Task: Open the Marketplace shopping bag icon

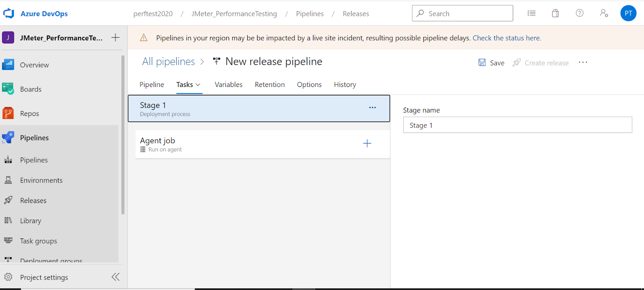Action: (555, 13)
